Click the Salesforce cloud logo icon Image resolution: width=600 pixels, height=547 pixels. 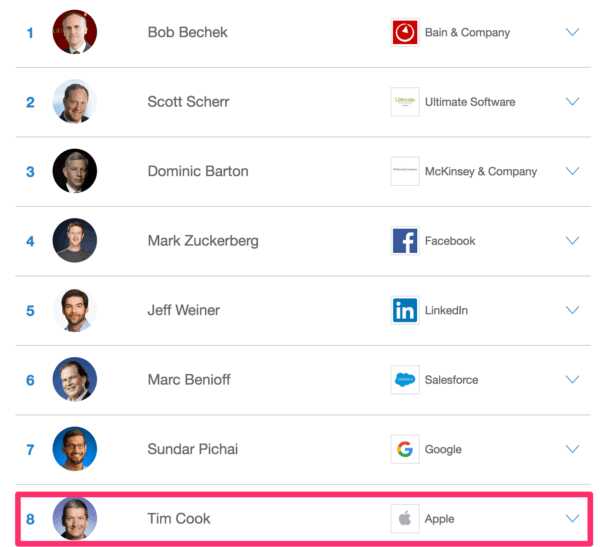pos(405,380)
